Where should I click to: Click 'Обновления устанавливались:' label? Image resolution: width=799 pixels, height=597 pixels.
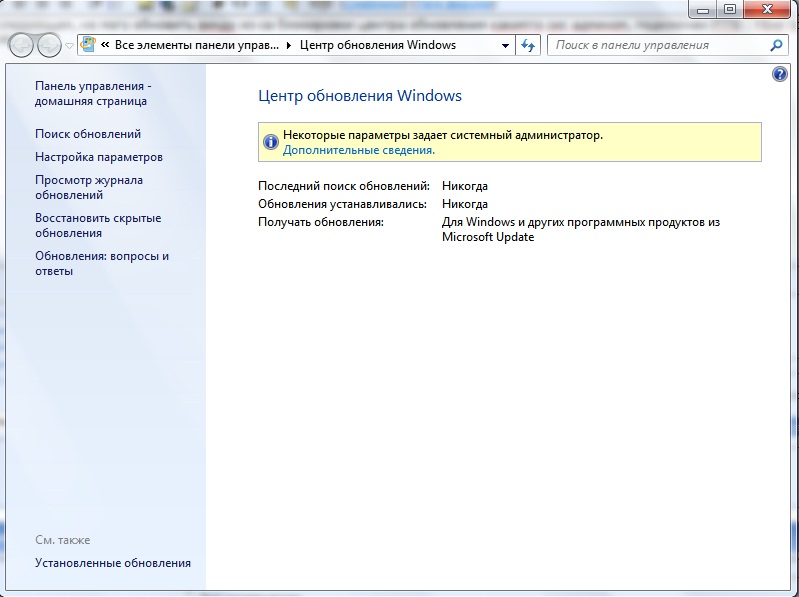click(342, 204)
